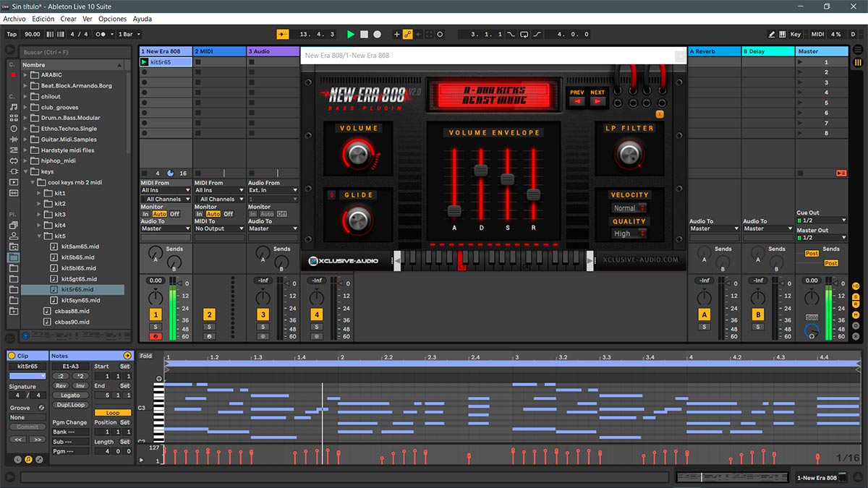Open the Samples category in browser
868x488 pixels.
(x=14, y=193)
